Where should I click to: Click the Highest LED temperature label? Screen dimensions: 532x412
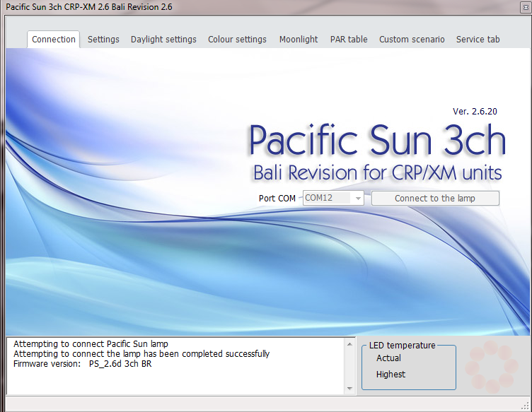391,375
